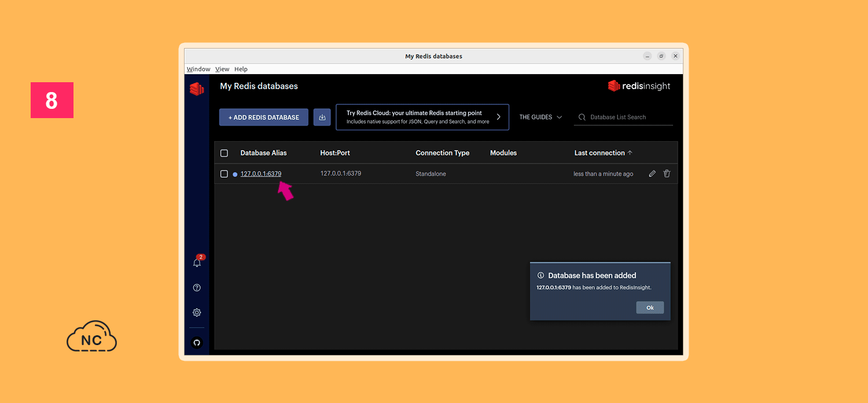Viewport: 868px width, 403px height.
Task: Expand THE GUIDES dropdown
Action: (x=540, y=117)
